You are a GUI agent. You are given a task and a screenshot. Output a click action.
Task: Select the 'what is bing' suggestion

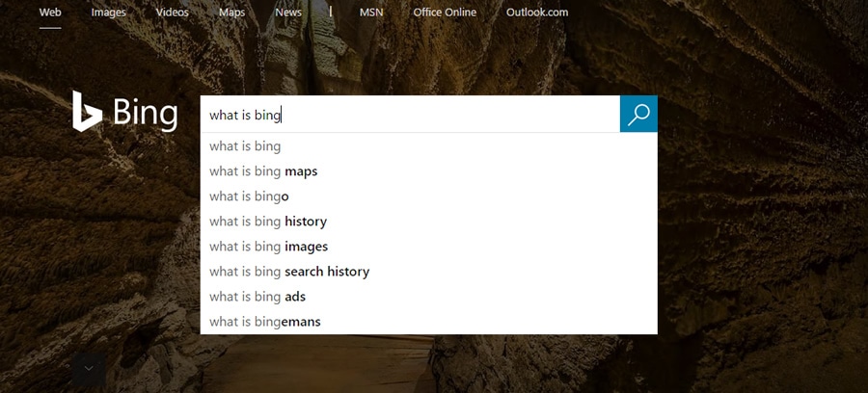[245, 146]
